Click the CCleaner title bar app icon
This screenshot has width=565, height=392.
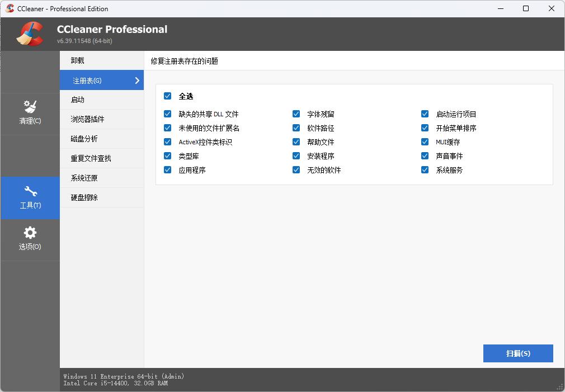(10, 8)
